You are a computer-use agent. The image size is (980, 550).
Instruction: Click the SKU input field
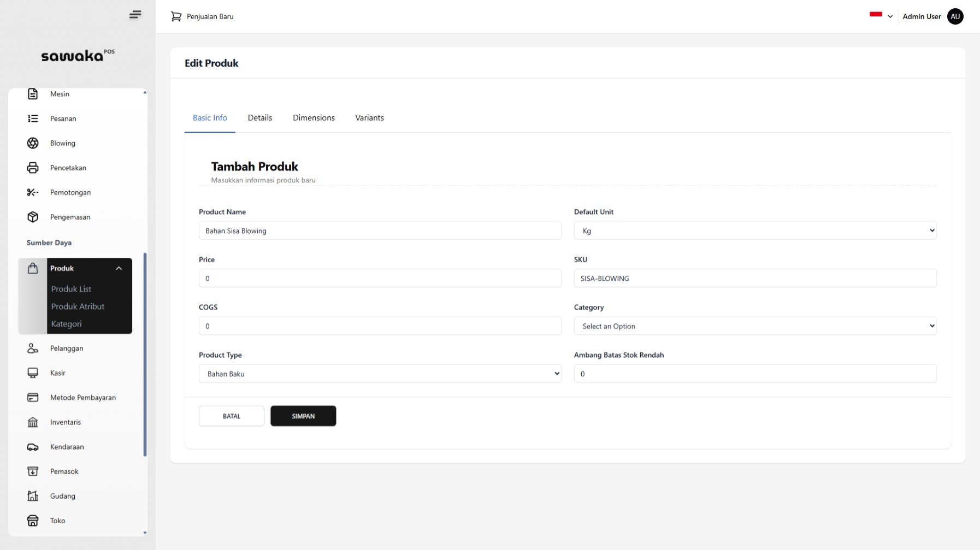754,278
